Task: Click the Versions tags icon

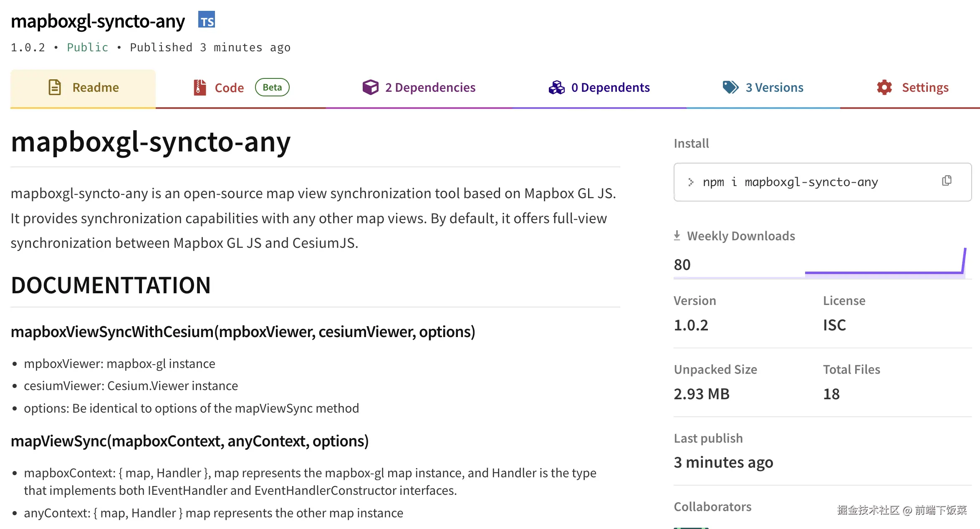Action: coord(730,87)
